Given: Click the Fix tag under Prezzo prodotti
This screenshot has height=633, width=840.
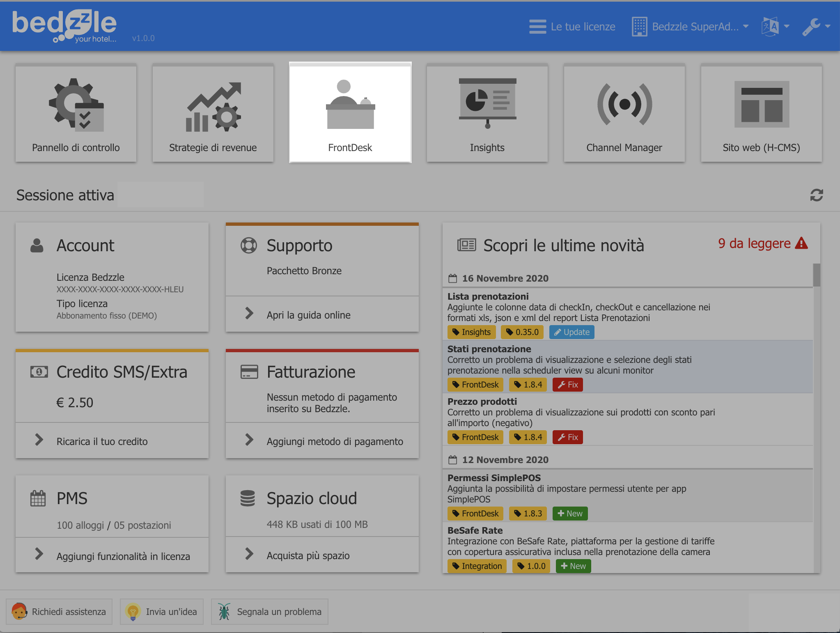Looking at the screenshot, I should click(568, 437).
